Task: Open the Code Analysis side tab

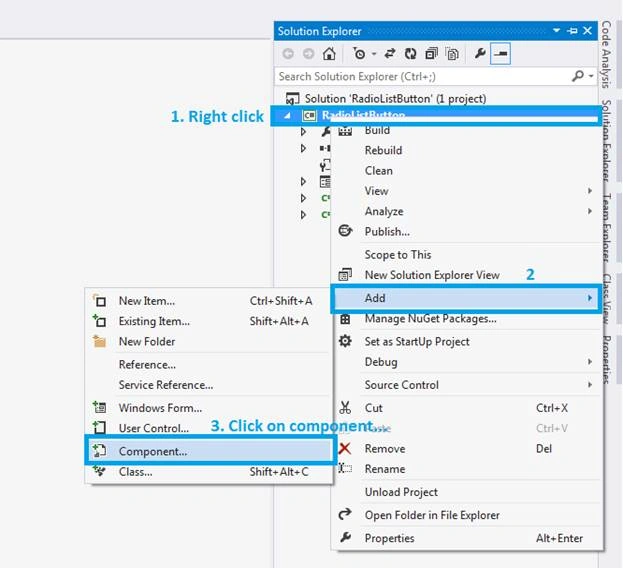Action: 606,54
